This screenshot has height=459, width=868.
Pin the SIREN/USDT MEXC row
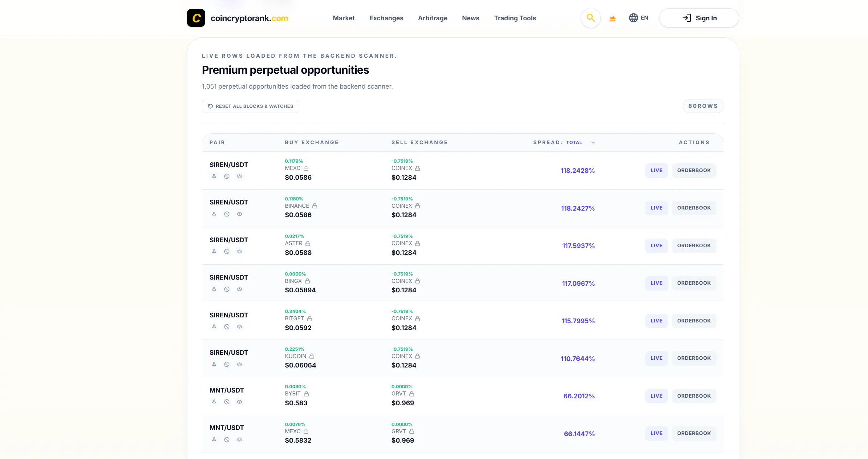(x=214, y=176)
